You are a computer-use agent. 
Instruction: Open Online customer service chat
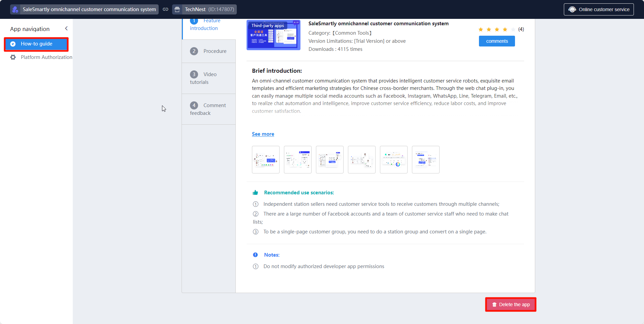599,9
